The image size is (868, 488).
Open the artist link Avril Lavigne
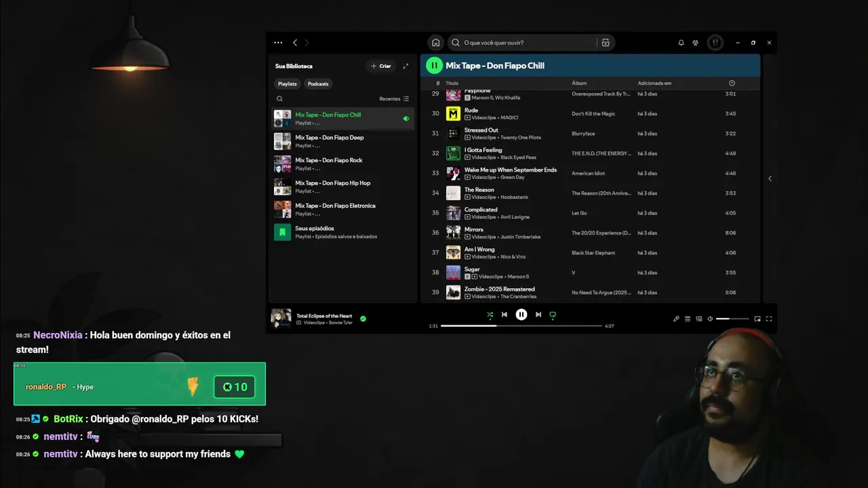tap(515, 217)
